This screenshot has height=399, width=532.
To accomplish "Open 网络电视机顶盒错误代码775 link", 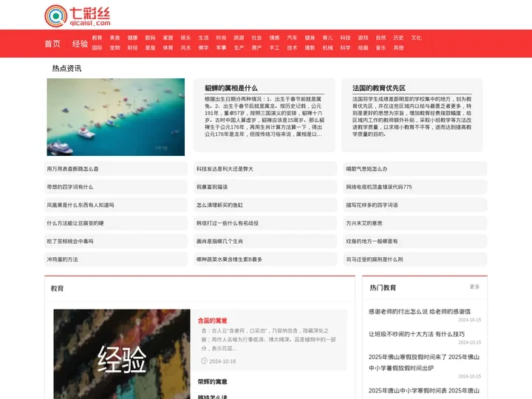I will point(378,187).
